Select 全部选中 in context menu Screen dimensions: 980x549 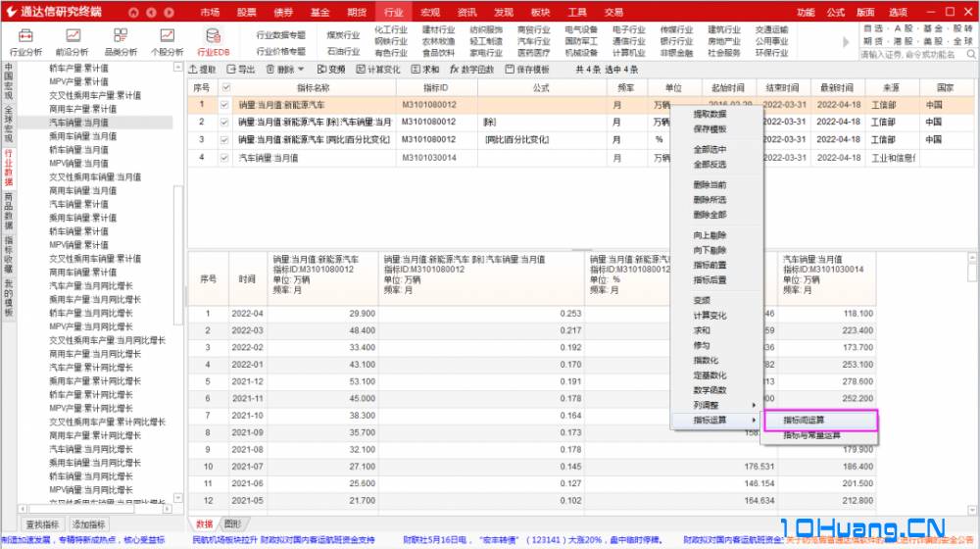click(x=710, y=149)
